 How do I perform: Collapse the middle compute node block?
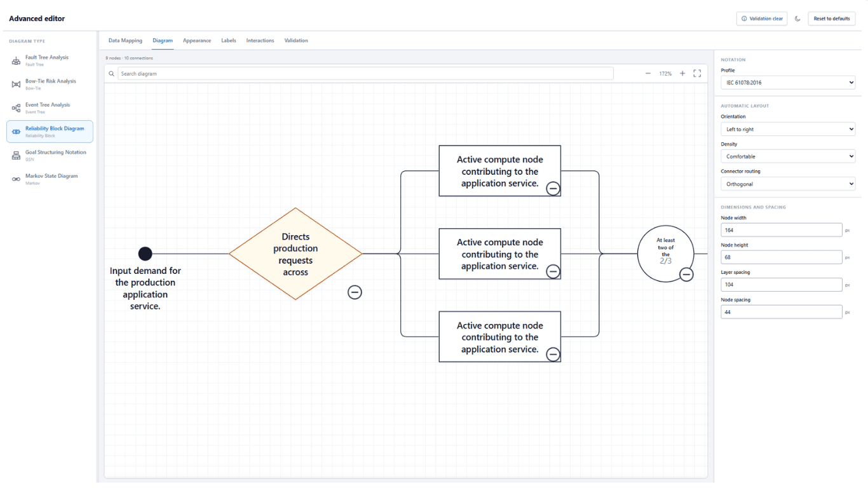pos(553,271)
